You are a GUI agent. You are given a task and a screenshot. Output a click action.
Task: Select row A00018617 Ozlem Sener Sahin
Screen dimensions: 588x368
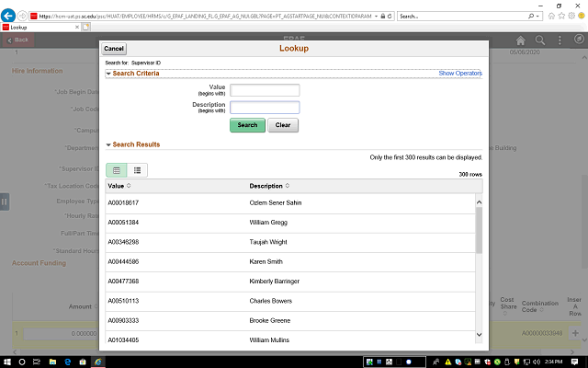click(290, 203)
